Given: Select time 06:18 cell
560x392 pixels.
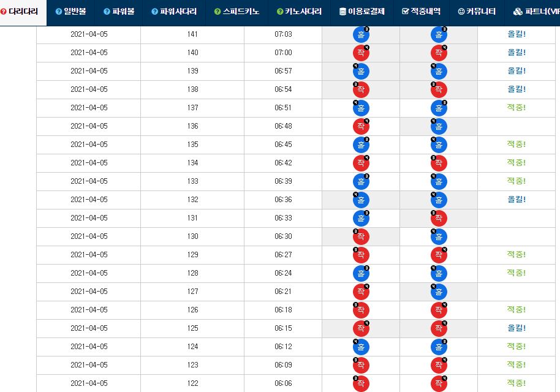Looking at the screenshot, I should pyautogui.click(x=283, y=310).
